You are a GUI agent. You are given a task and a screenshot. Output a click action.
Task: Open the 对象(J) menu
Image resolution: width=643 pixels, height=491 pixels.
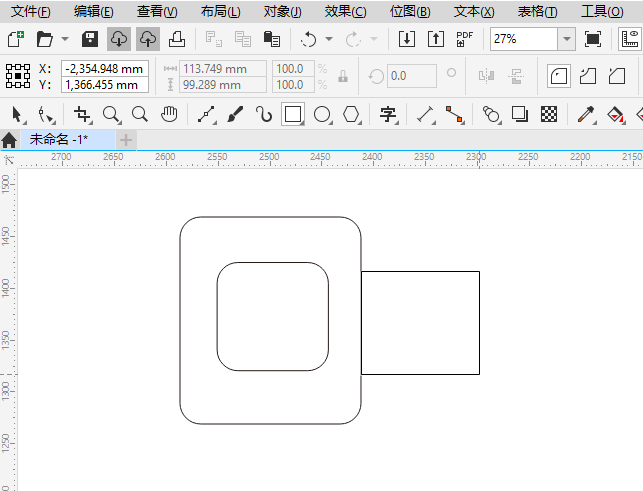point(283,11)
